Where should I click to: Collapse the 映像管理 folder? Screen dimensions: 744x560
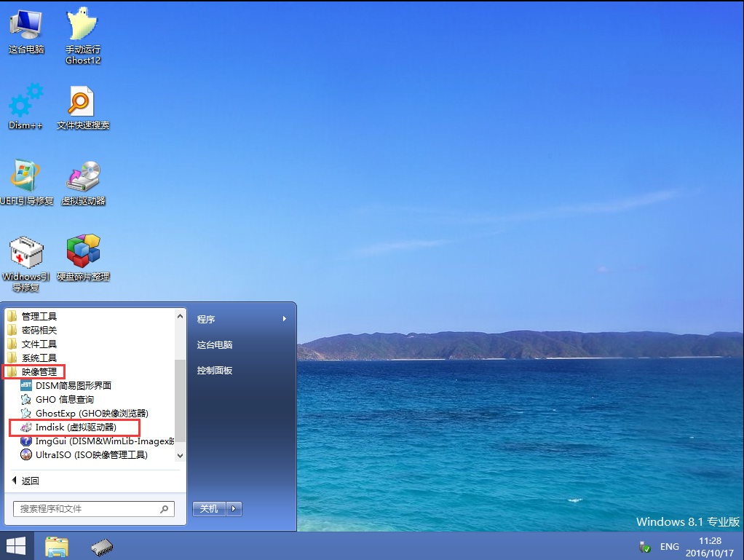[39, 372]
